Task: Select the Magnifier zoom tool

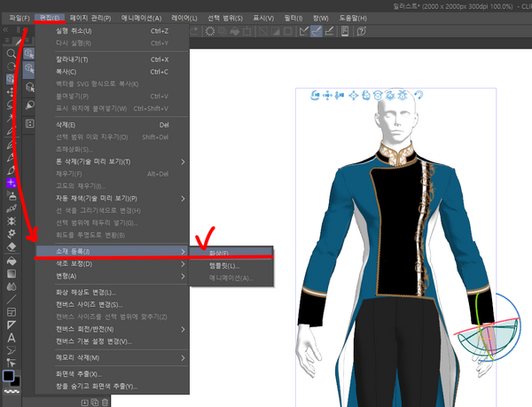Action: (11, 53)
